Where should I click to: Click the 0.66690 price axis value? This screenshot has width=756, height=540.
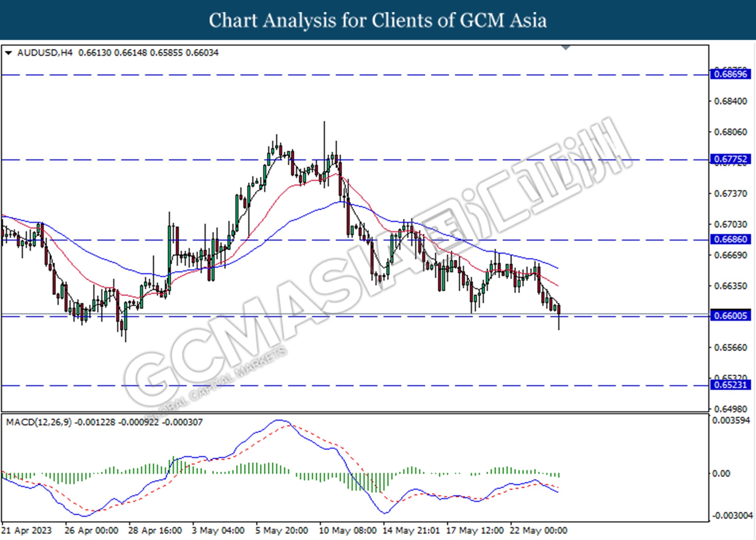[x=730, y=255]
